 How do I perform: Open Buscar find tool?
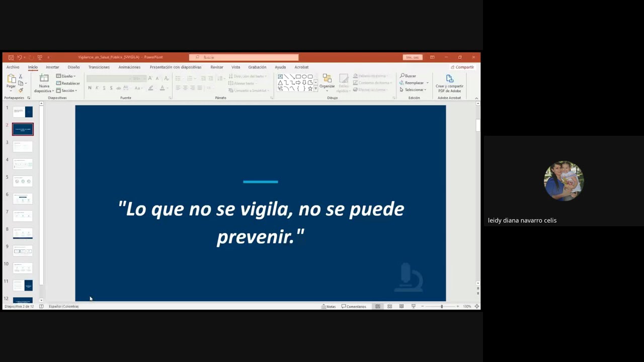(x=408, y=76)
